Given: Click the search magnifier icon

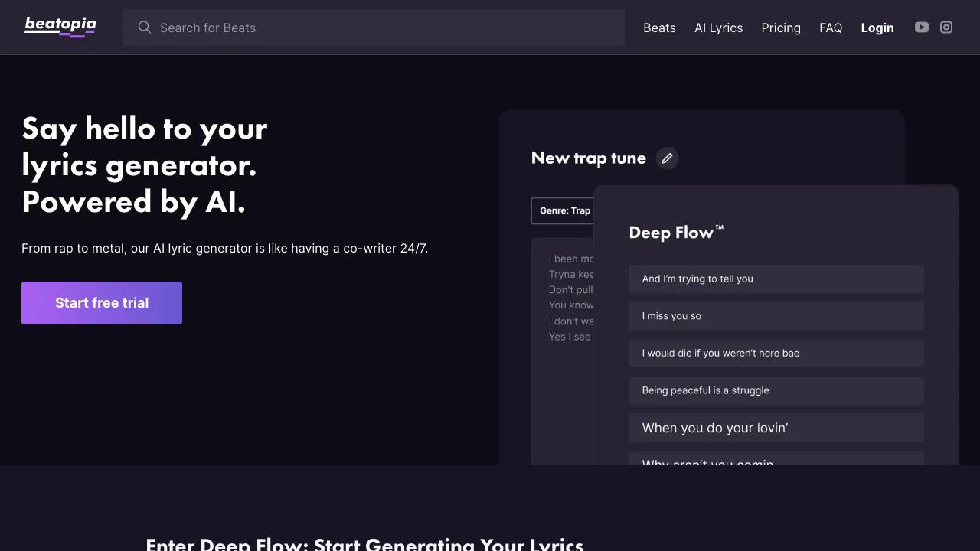Looking at the screenshot, I should coord(144,28).
